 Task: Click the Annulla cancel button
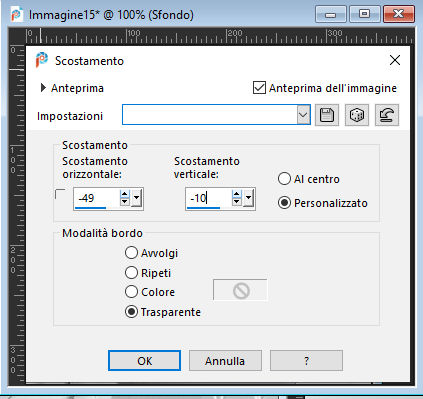[x=225, y=361]
